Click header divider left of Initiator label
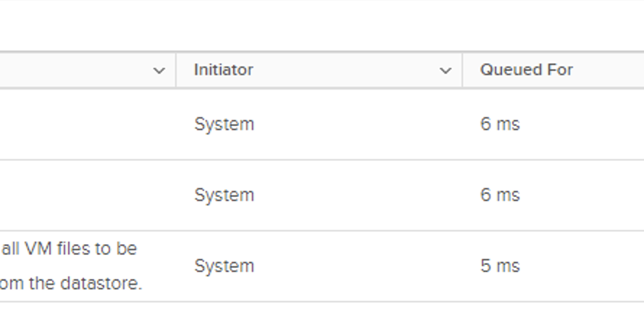The image size is (644, 320). tap(176, 70)
